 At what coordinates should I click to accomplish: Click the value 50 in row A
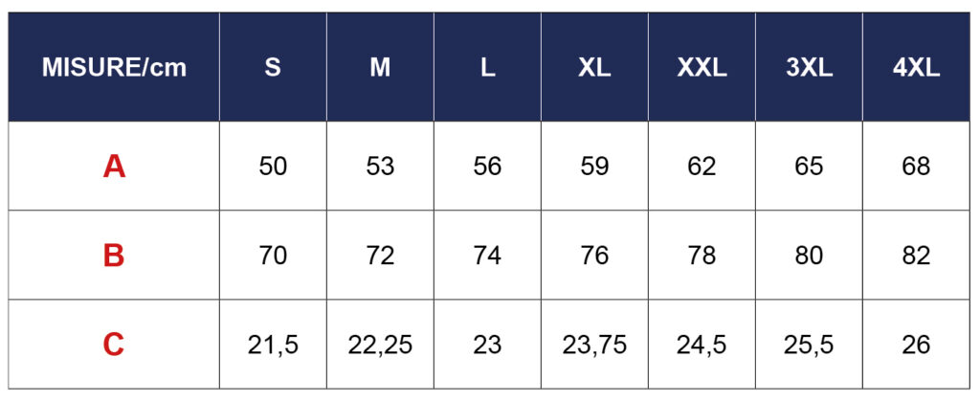273,167
